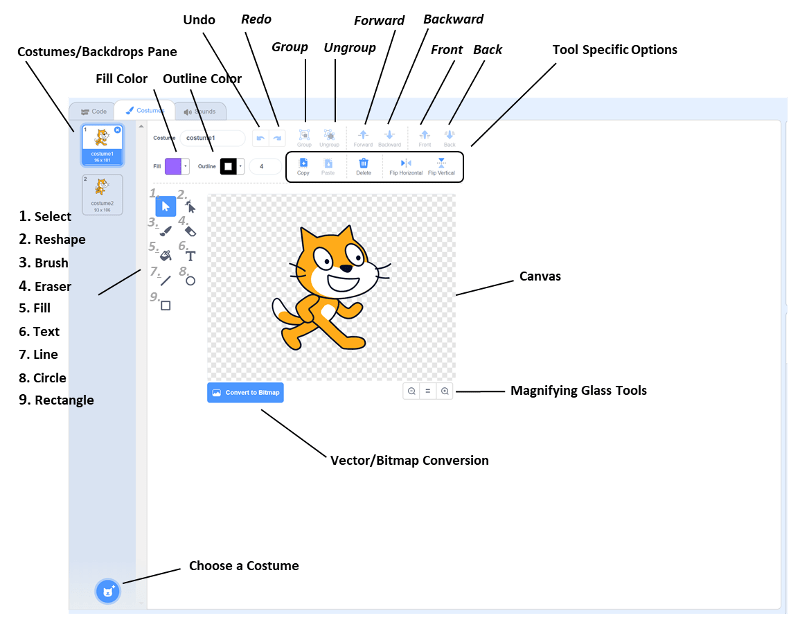Click the Redo arrow button
Viewport: 800px width, 629px height.
[x=277, y=138]
